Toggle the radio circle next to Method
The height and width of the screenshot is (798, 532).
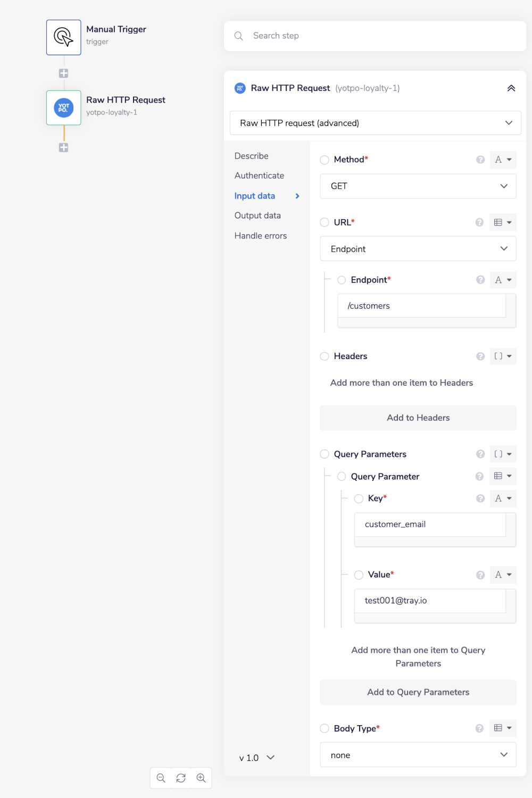click(x=325, y=160)
